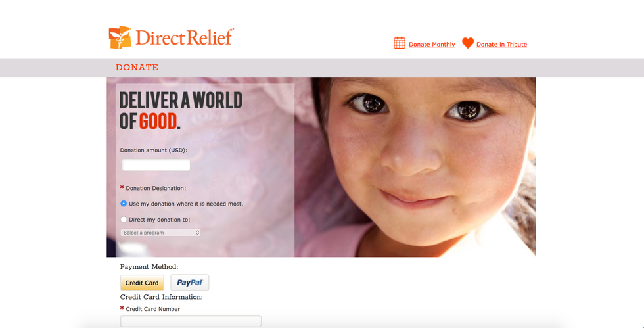The width and height of the screenshot is (644, 328).
Task: Click the 'Direct my donation to:' label text
Action: (x=159, y=220)
